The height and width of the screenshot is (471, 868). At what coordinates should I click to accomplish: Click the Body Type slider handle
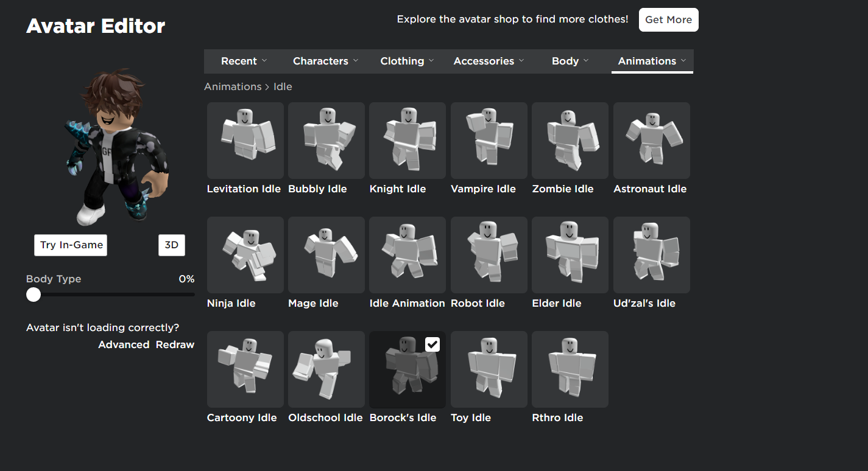[34, 295]
